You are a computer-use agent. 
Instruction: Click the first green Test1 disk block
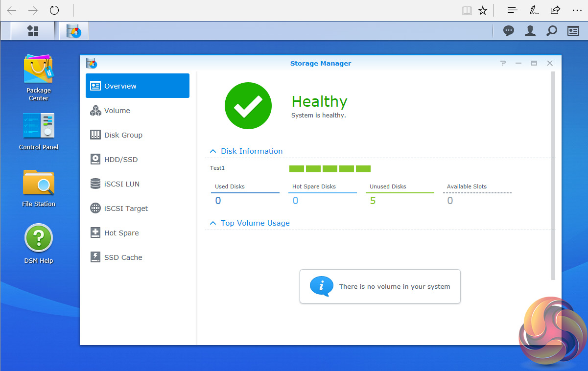click(x=297, y=169)
